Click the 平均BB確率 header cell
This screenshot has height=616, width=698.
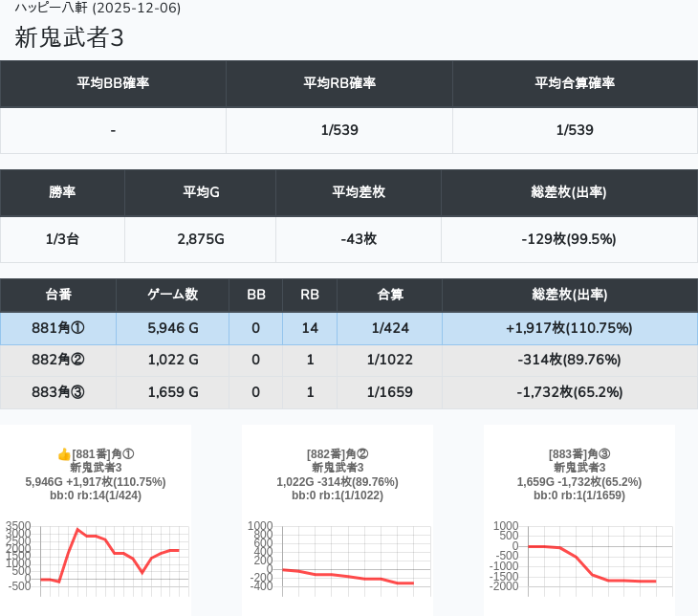coord(113,83)
